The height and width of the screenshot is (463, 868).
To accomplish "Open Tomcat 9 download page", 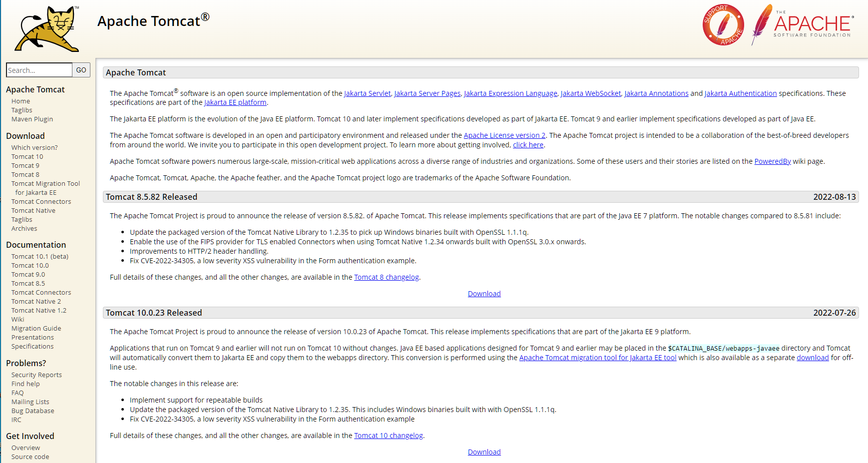I will (x=25, y=165).
